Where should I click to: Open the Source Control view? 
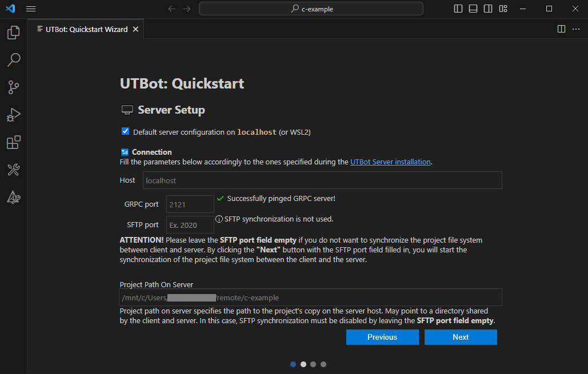pos(13,87)
